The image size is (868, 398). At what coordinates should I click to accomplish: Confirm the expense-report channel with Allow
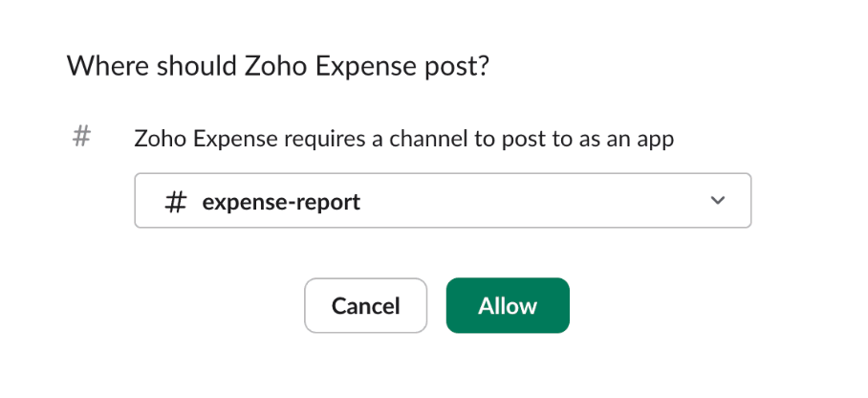click(508, 306)
